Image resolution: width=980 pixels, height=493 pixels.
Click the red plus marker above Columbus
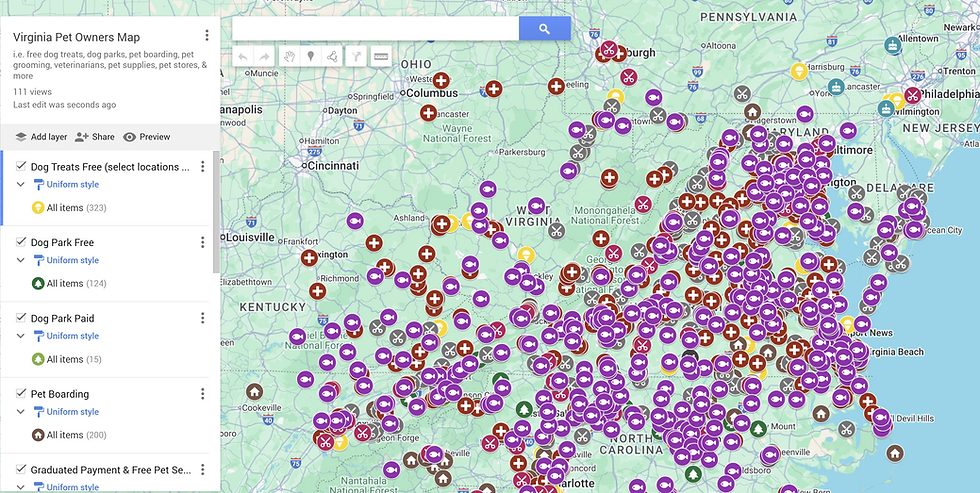pos(441,81)
